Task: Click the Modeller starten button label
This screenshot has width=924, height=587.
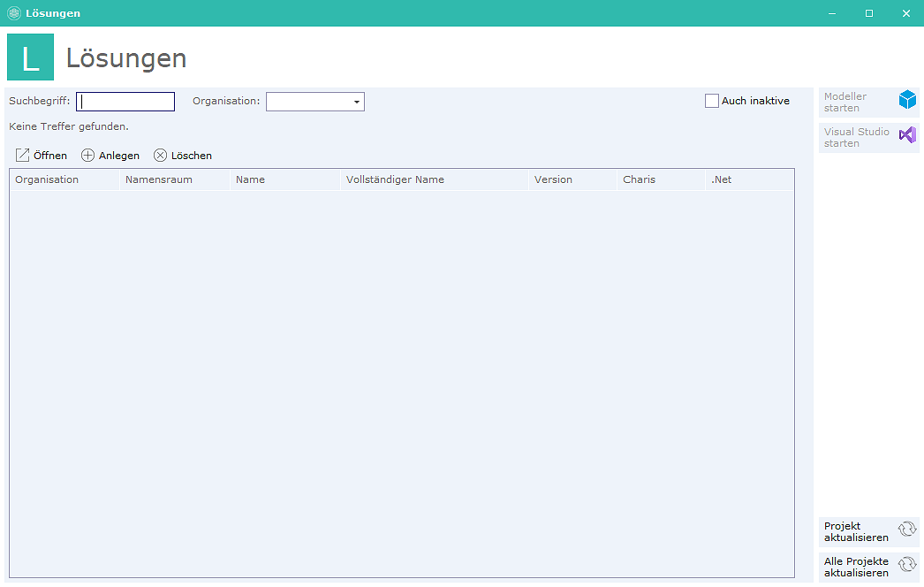Action: (x=845, y=102)
